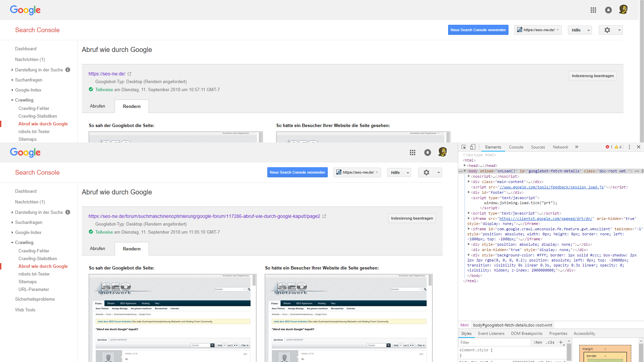Open property selector dropdown in lower window

click(x=357, y=173)
